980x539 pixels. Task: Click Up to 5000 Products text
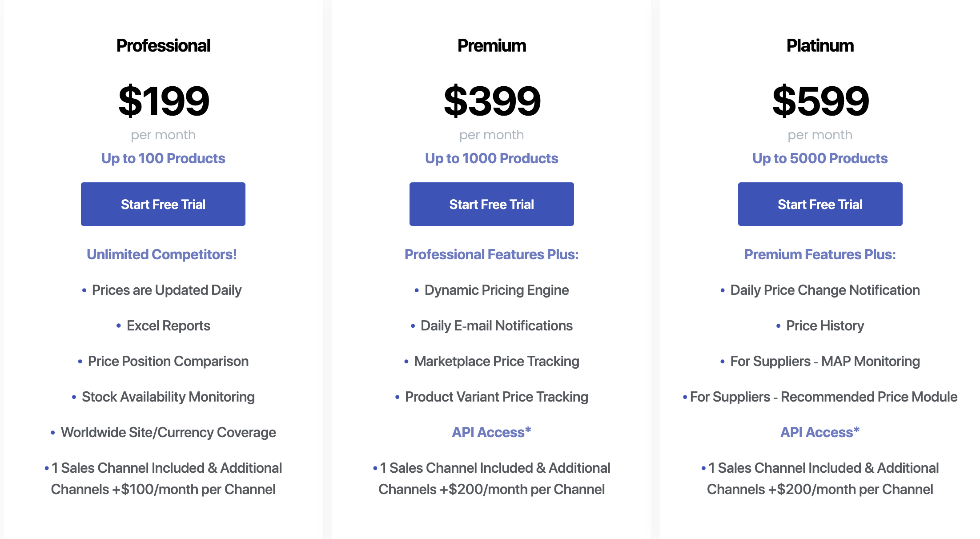click(x=820, y=158)
